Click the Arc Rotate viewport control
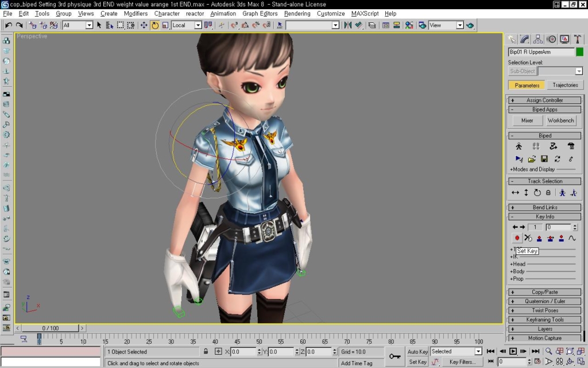 coord(570,362)
